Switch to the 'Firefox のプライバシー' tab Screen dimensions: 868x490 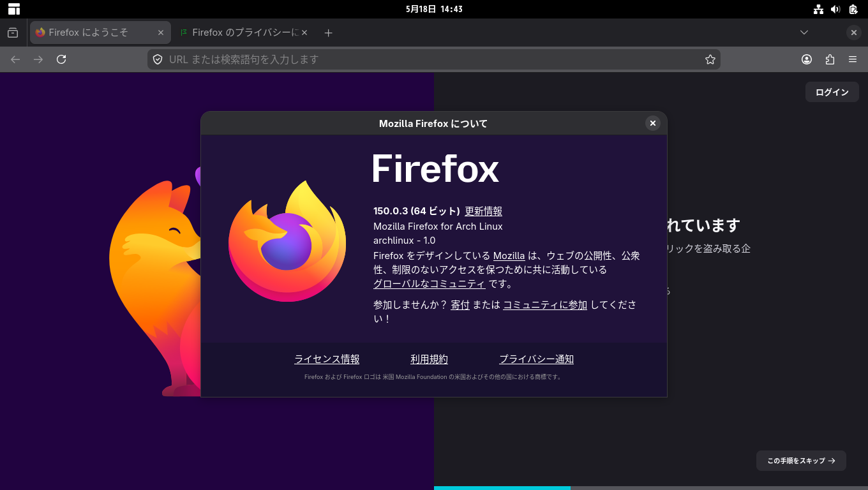(x=243, y=33)
